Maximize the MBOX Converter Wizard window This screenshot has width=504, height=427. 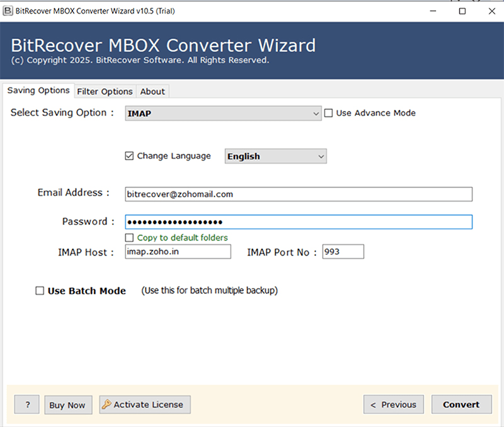pyautogui.click(x=462, y=11)
